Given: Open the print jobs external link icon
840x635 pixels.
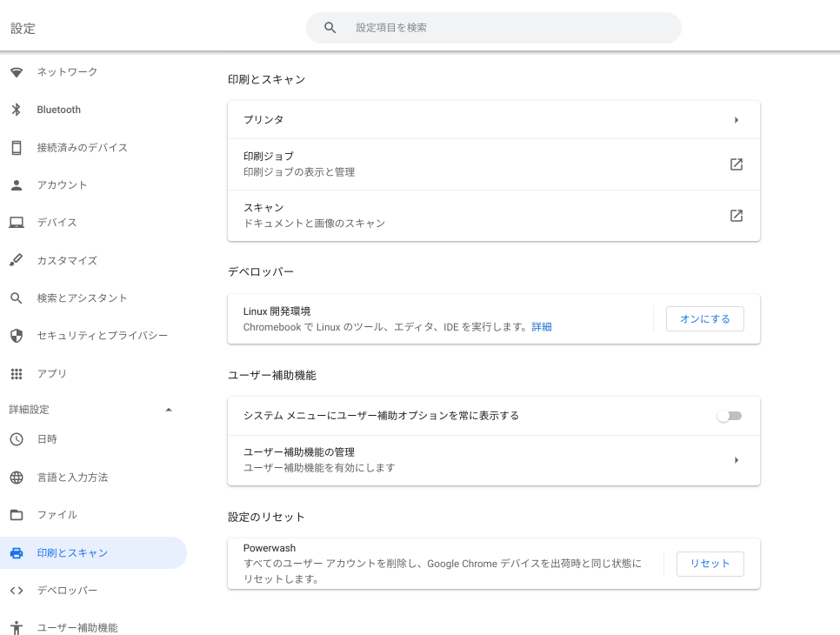Looking at the screenshot, I should pos(736,164).
